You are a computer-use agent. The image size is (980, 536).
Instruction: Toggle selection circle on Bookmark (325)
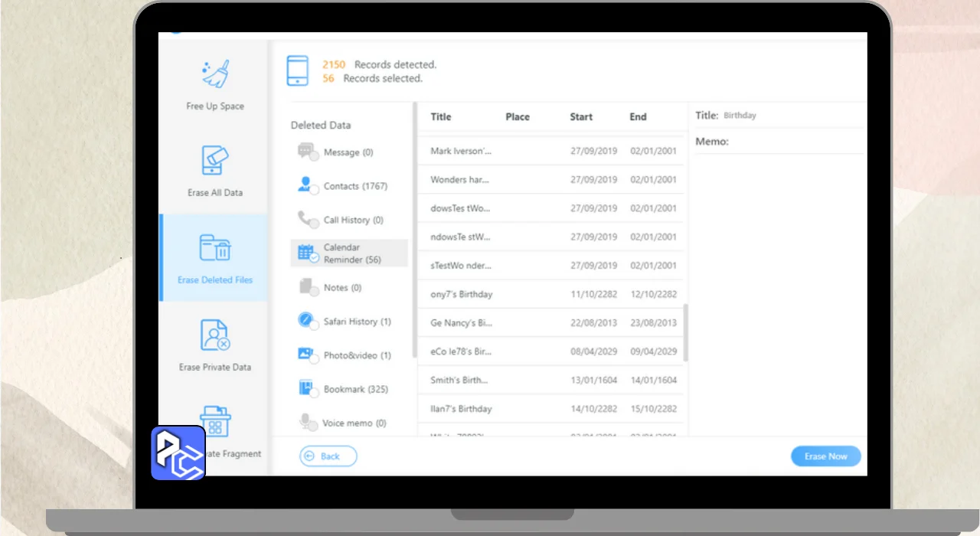pyautogui.click(x=314, y=394)
